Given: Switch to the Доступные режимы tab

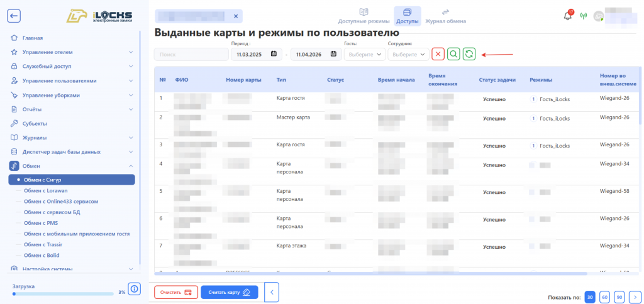Looking at the screenshot, I should (x=364, y=16).
